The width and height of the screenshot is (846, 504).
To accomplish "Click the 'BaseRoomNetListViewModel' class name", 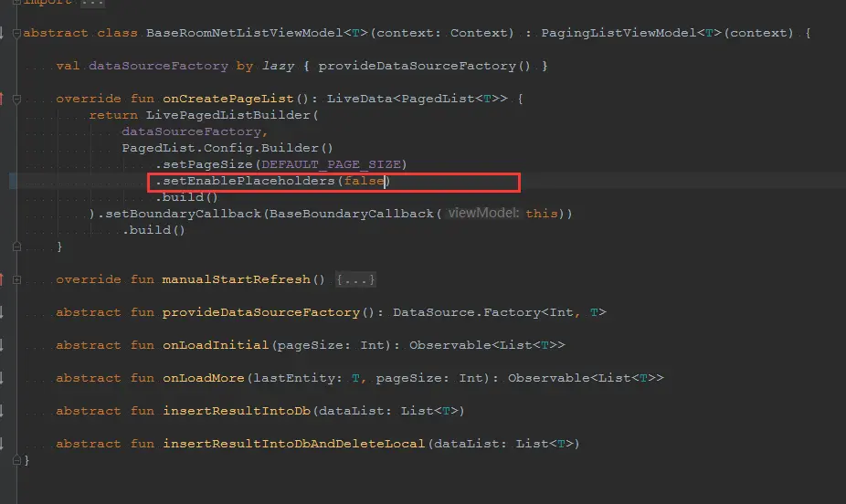I will (245, 33).
